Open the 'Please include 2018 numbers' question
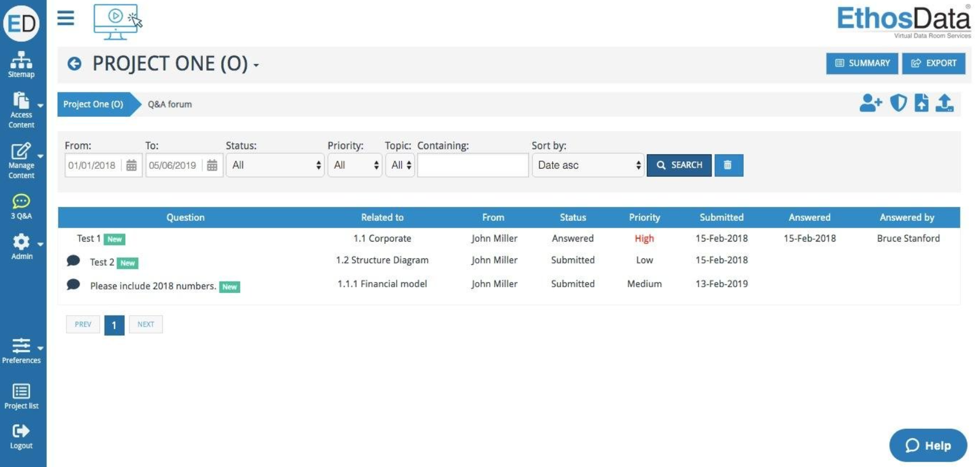The image size is (980, 467). [x=153, y=286]
